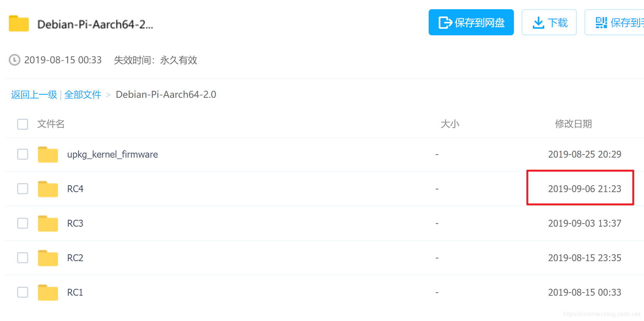Open the RC1 folder name
The image size is (644, 321).
tap(75, 293)
